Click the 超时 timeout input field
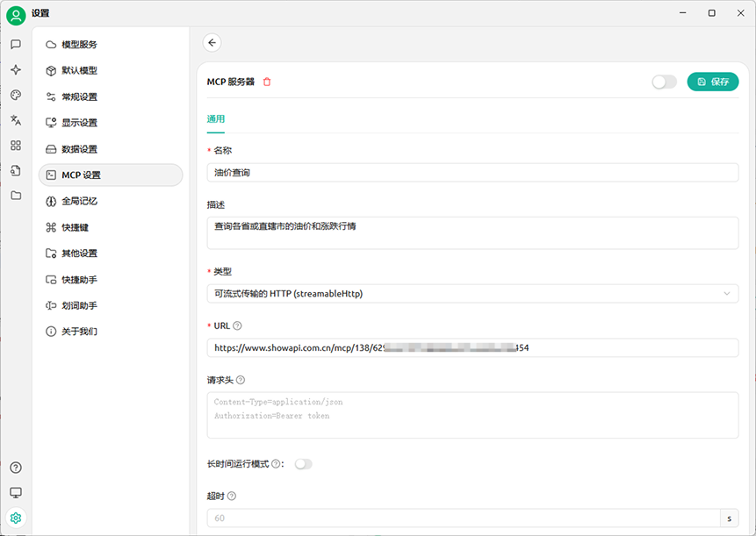The height and width of the screenshot is (536, 756). [x=463, y=518]
